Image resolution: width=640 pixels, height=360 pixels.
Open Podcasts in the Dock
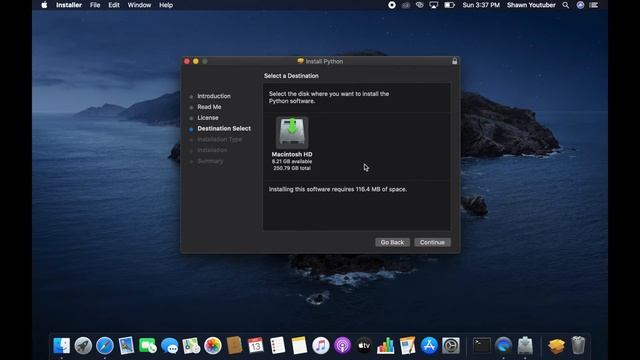click(x=342, y=346)
